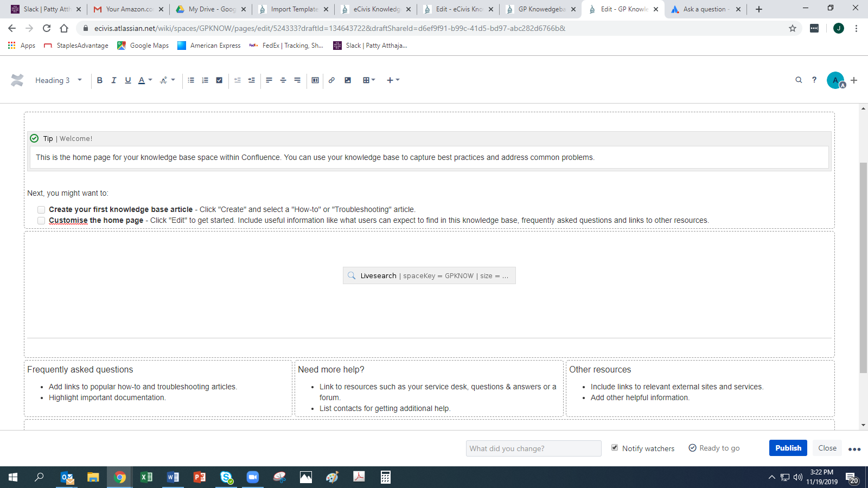Open Excel from Windows taskbar
The height and width of the screenshot is (488, 868).
pyautogui.click(x=146, y=477)
